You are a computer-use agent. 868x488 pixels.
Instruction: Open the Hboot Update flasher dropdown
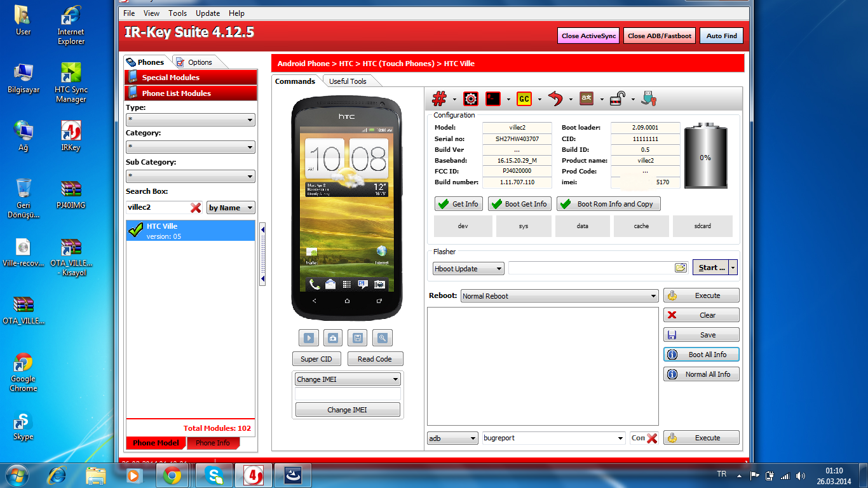click(x=468, y=269)
